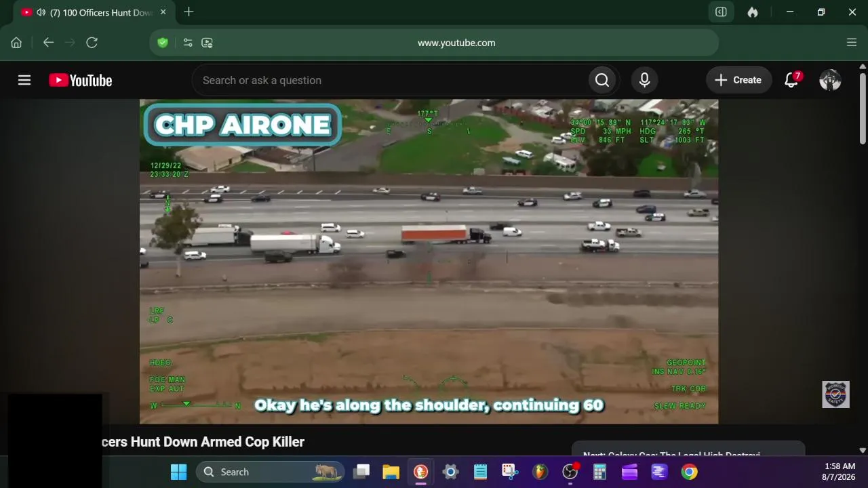The image size is (868, 488).
Task: Reload the page with the refresh icon
Action: (92, 43)
